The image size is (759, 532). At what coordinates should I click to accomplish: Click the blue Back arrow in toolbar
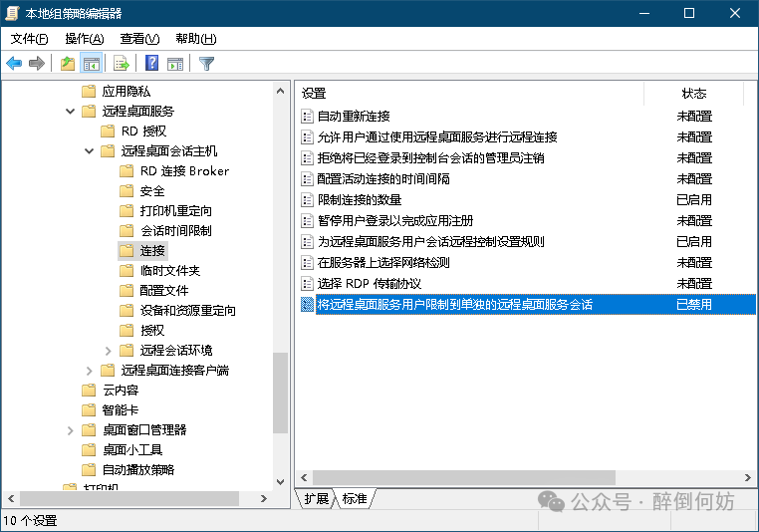14,64
